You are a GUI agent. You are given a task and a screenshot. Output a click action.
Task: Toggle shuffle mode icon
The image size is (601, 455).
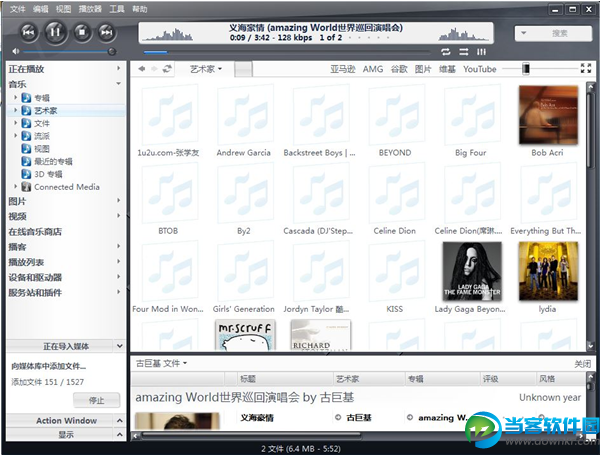point(464,52)
